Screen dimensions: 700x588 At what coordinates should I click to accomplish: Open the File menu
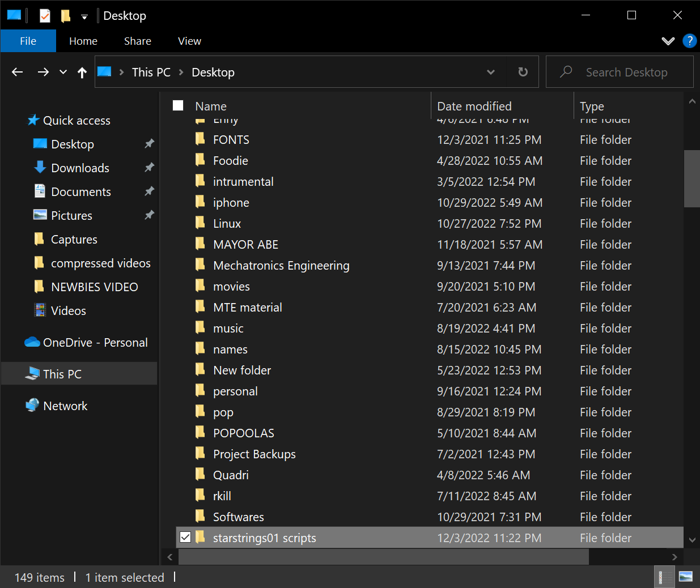click(28, 41)
